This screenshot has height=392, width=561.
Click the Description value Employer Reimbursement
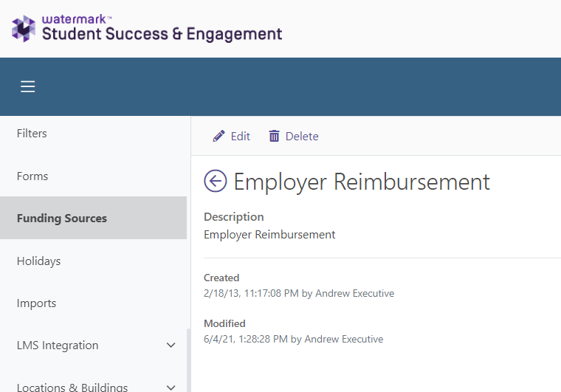coord(269,235)
